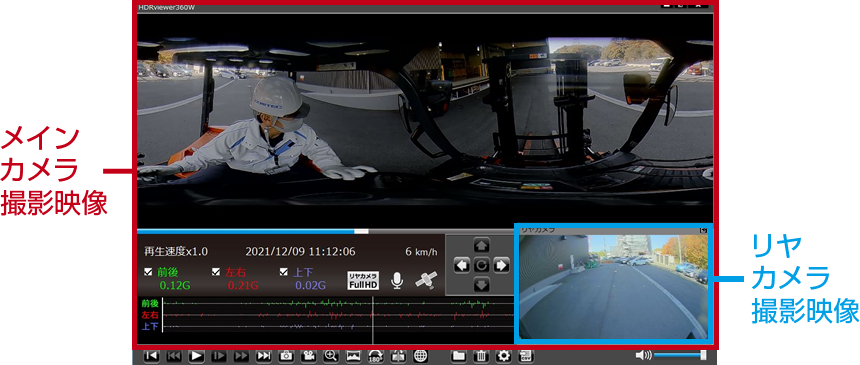Open the folder to load files
Image resolution: width=860 pixels, height=365 pixels.
click(x=459, y=356)
